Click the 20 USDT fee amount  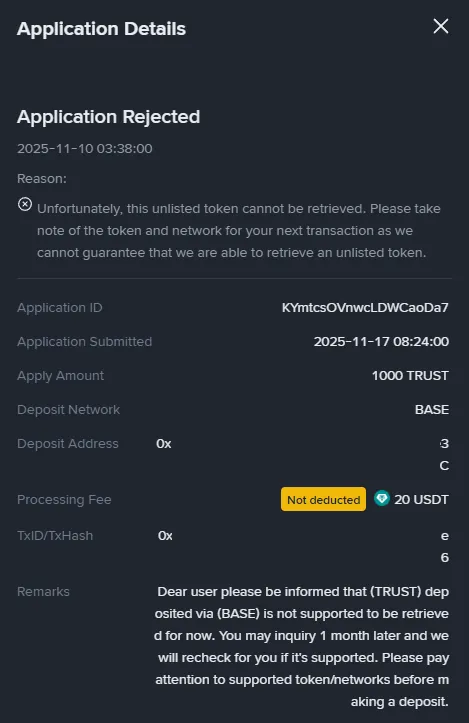click(x=421, y=499)
